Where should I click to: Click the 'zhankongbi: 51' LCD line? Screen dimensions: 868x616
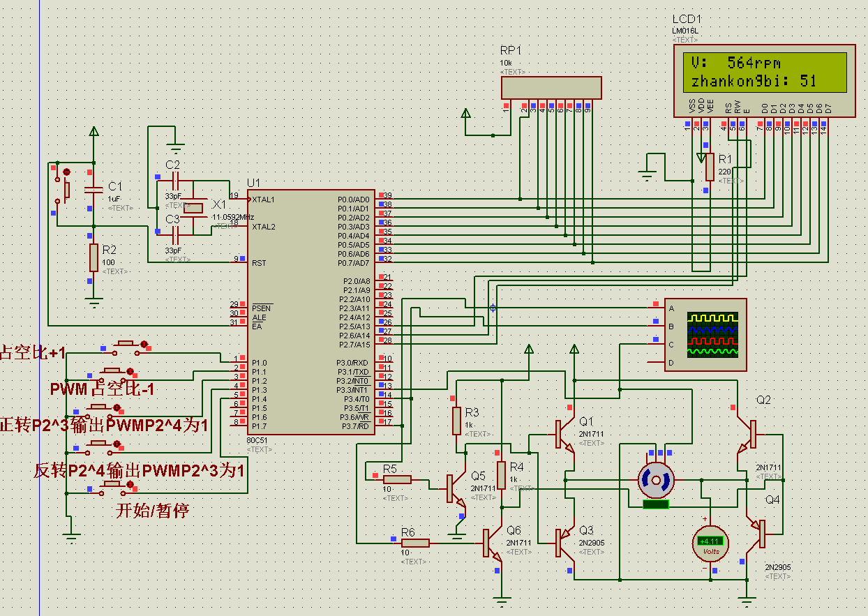[x=754, y=82]
